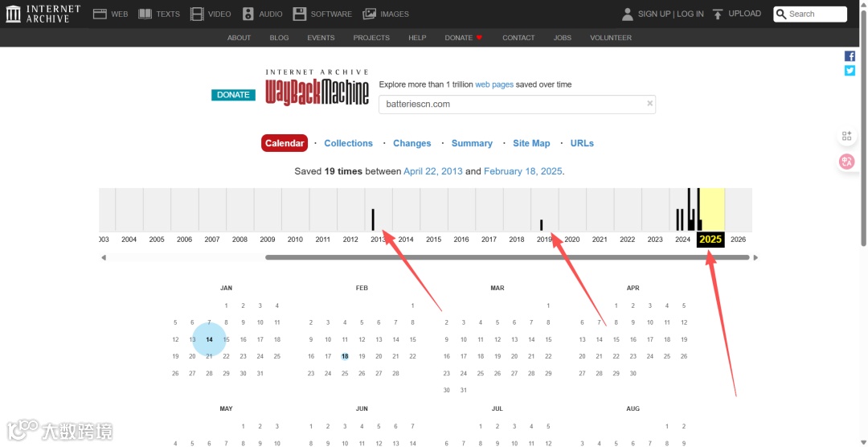Select year 2008 in the timeline
The height and width of the screenshot is (447, 868).
(x=240, y=240)
